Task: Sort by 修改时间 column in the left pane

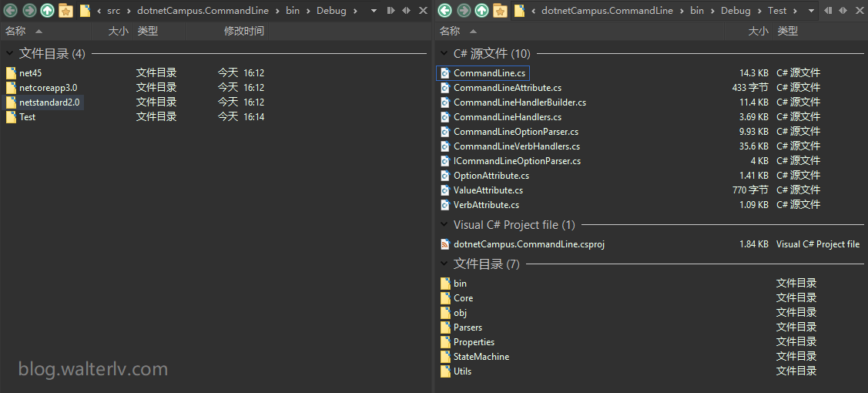Action: click(x=243, y=31)
